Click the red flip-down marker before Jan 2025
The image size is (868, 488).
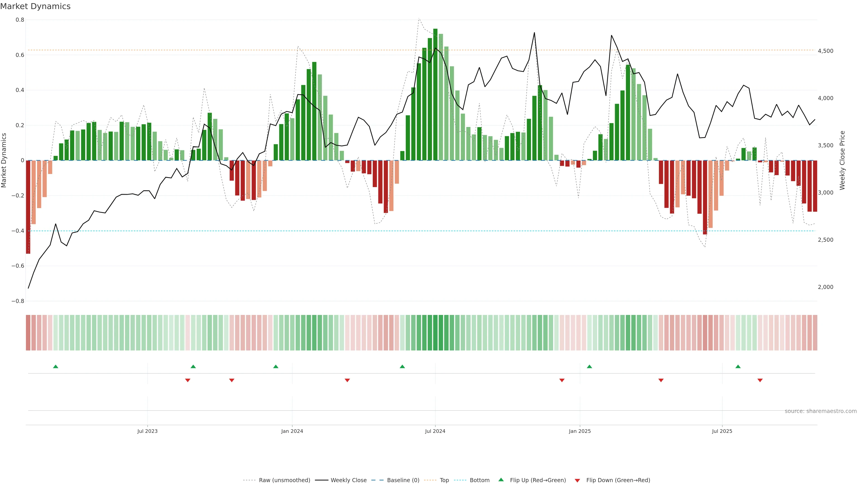pyautogui.click(x=562, y=380)
